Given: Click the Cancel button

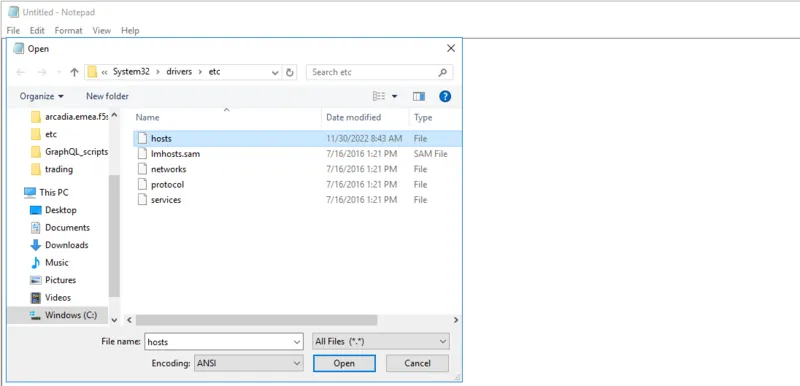Looking at the screenshot, I should click(x=417, y=364).
